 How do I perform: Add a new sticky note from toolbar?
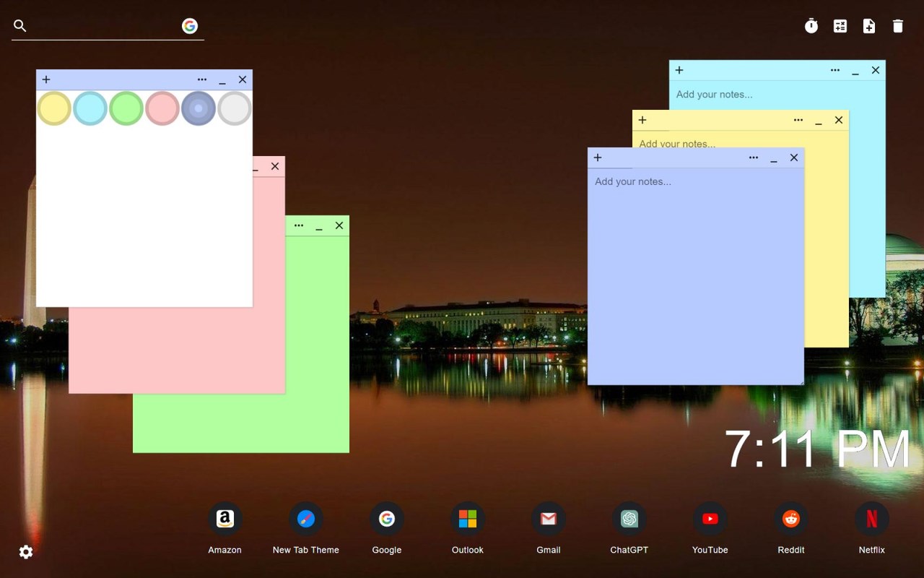coord(869,26)
